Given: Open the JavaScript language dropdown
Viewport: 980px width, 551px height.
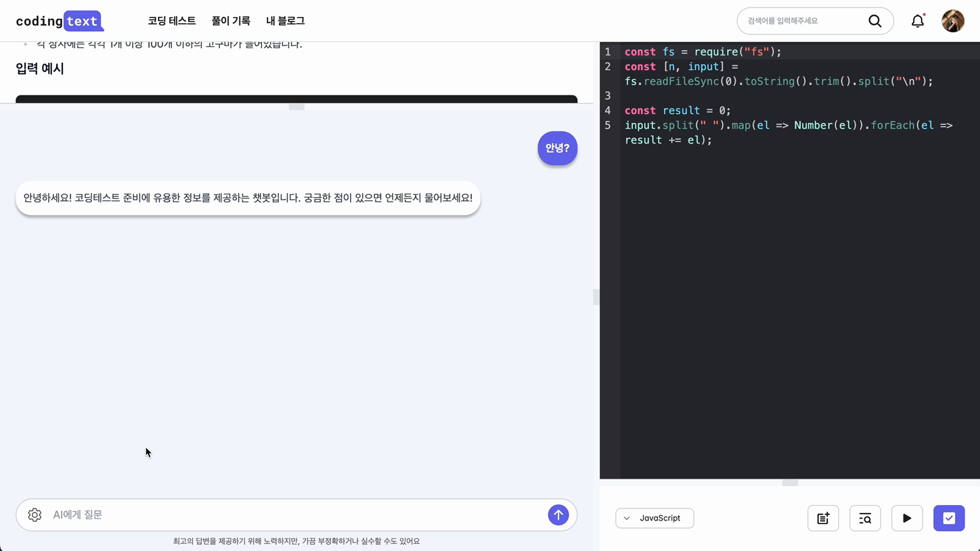Looking at the screenshot, I should [654, 519].
